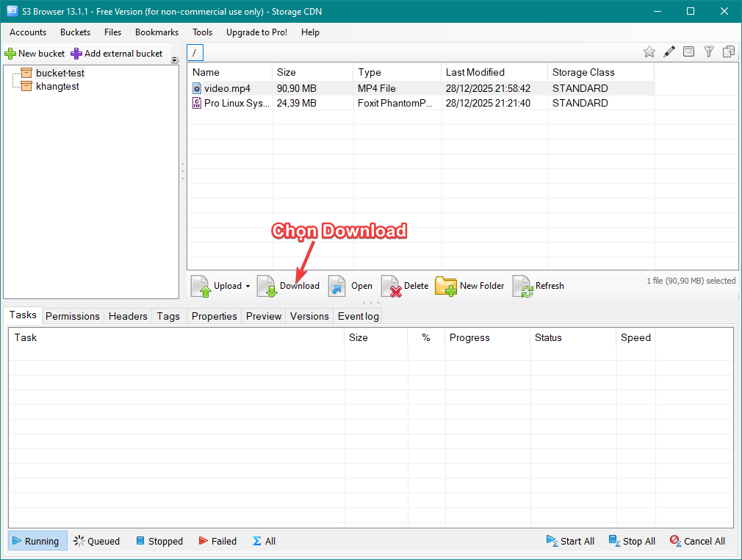Select the Pro Linux Sys file row
The width and height of the screenshot is (742, 560).
click(237, 104)
